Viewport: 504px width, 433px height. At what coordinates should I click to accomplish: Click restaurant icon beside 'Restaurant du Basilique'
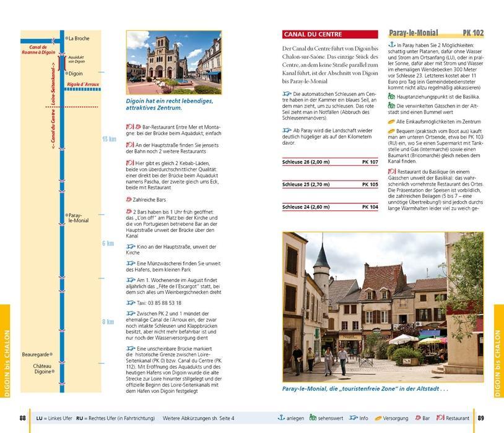tap(391, 170)
